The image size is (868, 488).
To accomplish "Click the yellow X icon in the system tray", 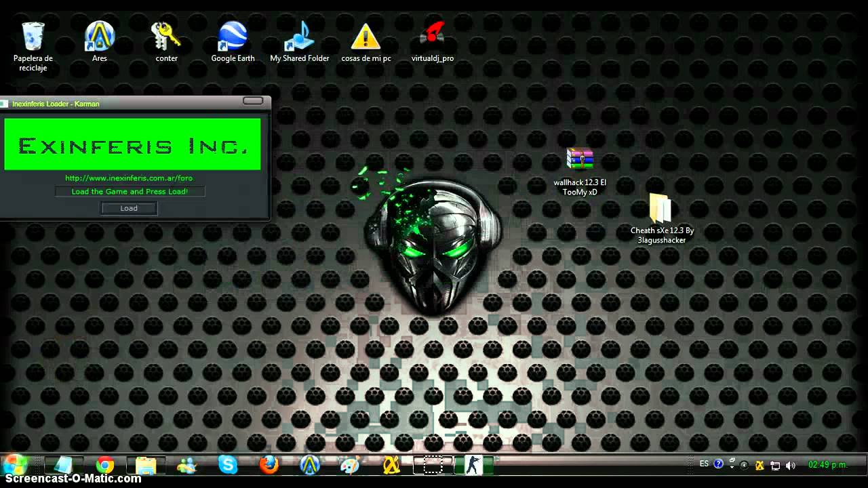I will coord(760,466).
